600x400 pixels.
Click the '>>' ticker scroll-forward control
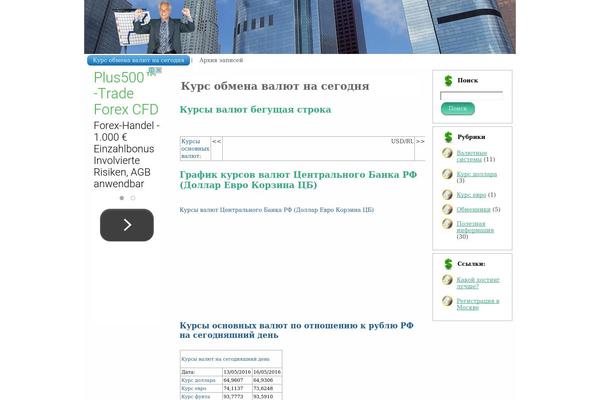click(x=420, y=141)
